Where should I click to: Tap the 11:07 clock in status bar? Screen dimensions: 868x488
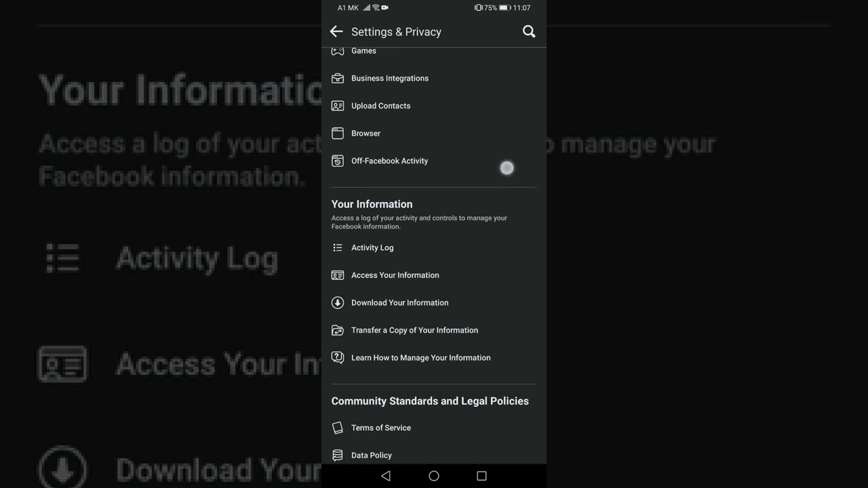521,7
